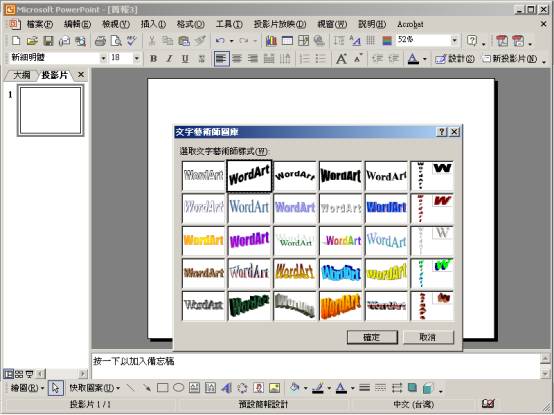Set Align Right paragraph alignment
Image resolution: width=554 pixels, height=415 pixels.
253,59
